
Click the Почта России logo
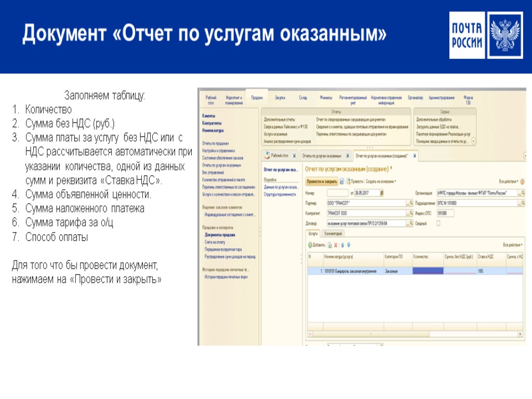tap(486, 35)
